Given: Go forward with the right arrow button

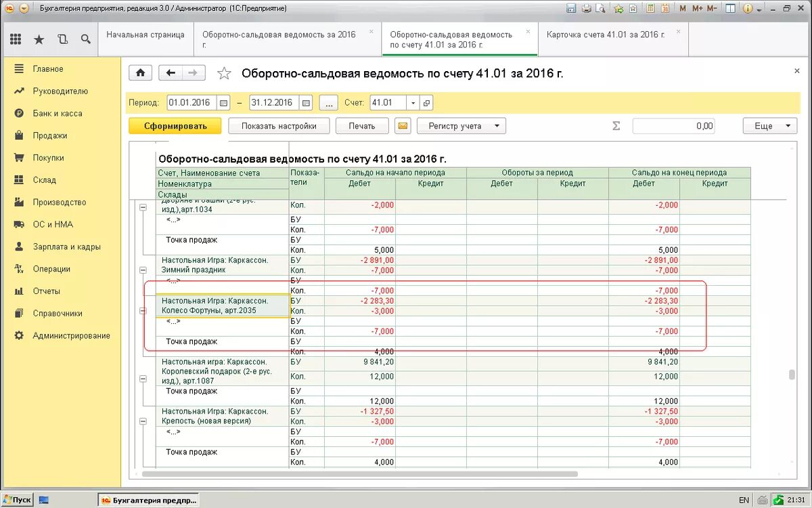Looking at the screenshot, I should tap(194, 73).
